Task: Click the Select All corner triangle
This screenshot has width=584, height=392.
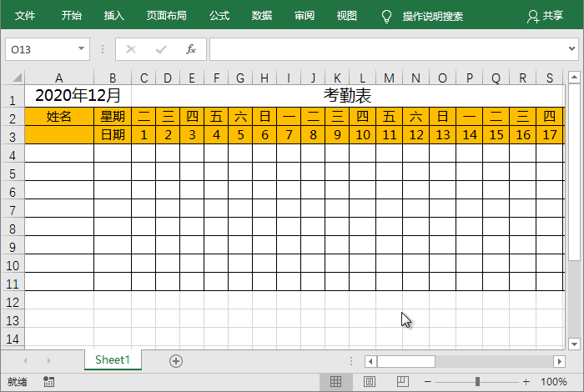Action: click(18, 78)
